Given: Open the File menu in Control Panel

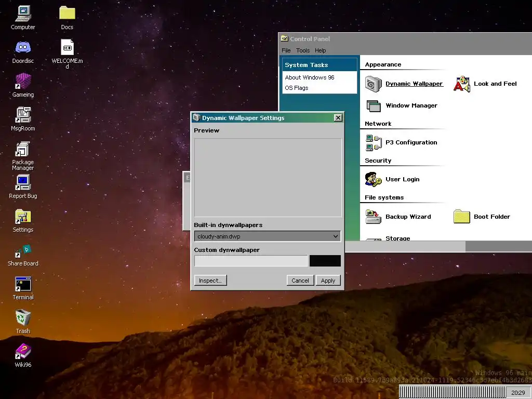Looking at the screenshot, I should click(286, 50).
